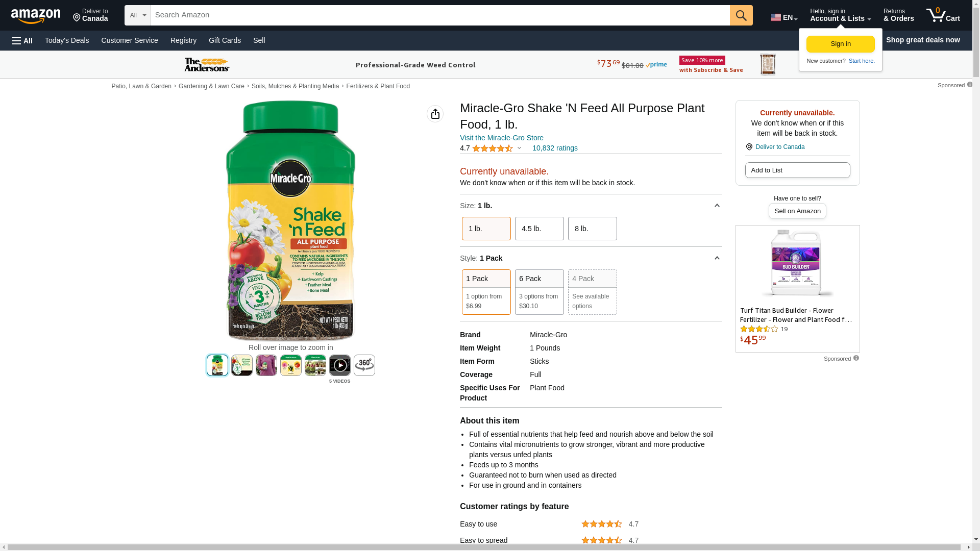This screenshot has width=980, height=551.
Task: Go to Gift Cards page
Action: tap(225, 40)
